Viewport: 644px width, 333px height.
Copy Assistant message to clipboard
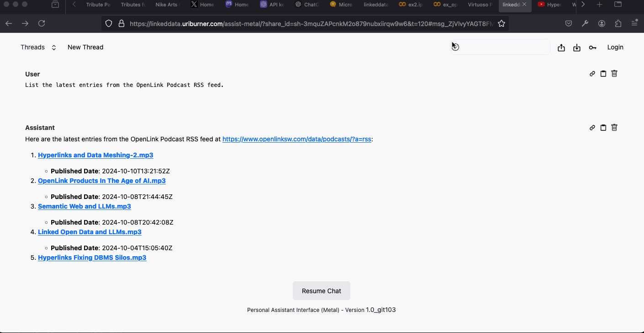(x=603, y=128)
